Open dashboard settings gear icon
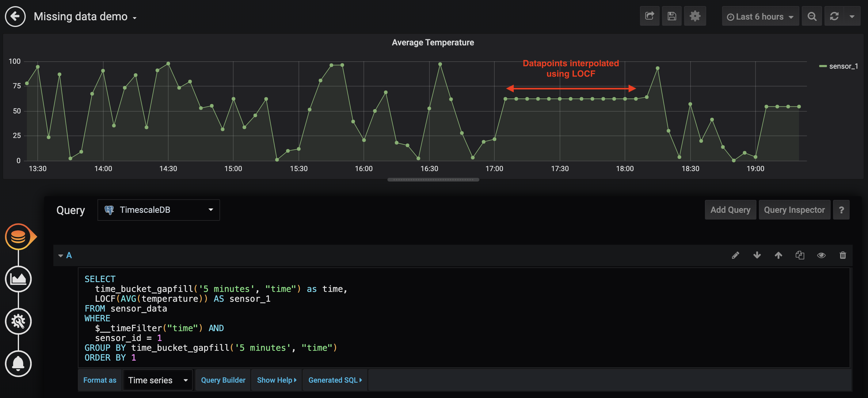The image size is (868, 398). click(695, 16)
